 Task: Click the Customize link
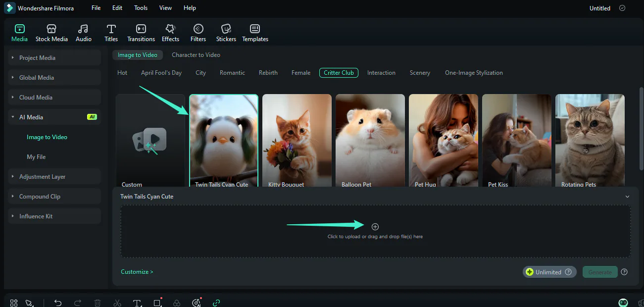click(137, 271)
